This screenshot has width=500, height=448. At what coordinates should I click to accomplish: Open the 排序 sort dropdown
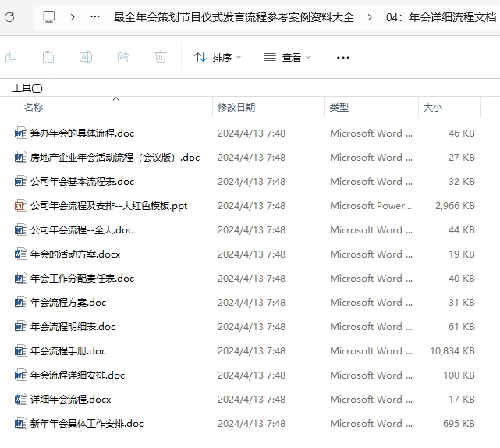218,57
